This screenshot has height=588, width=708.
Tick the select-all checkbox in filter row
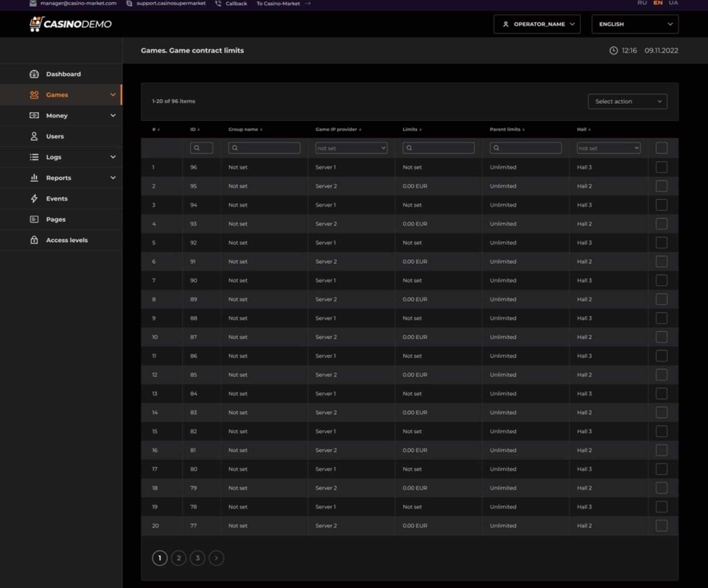[x=661, y=148]
